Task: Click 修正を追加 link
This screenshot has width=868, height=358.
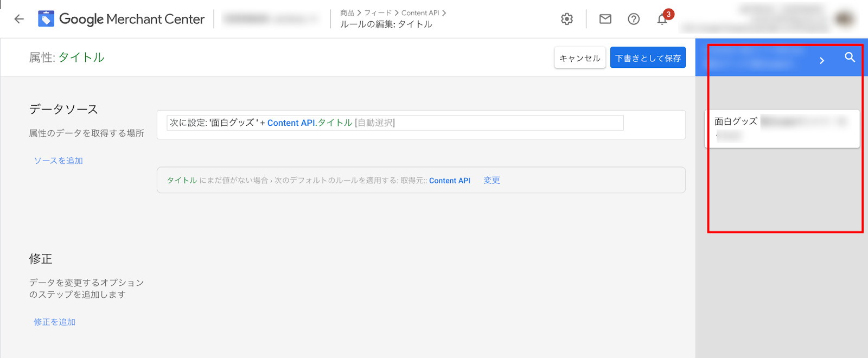Action: pos(55,322)
